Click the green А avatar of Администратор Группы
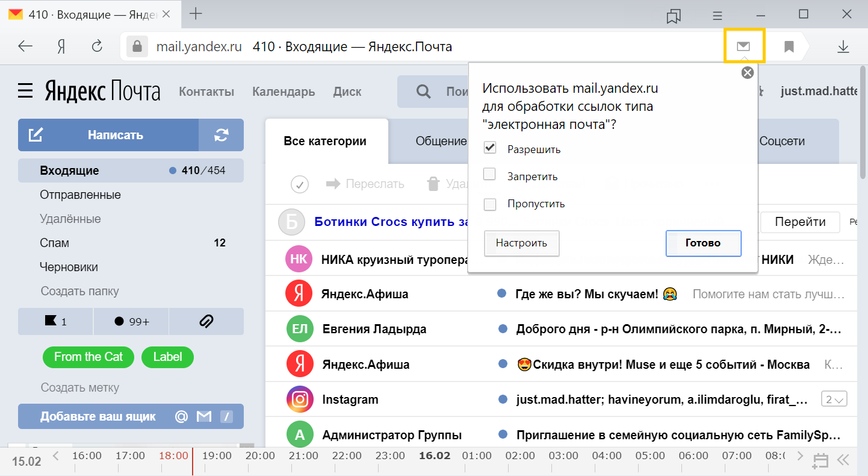868x476 pixels. (x=300, y=434)
